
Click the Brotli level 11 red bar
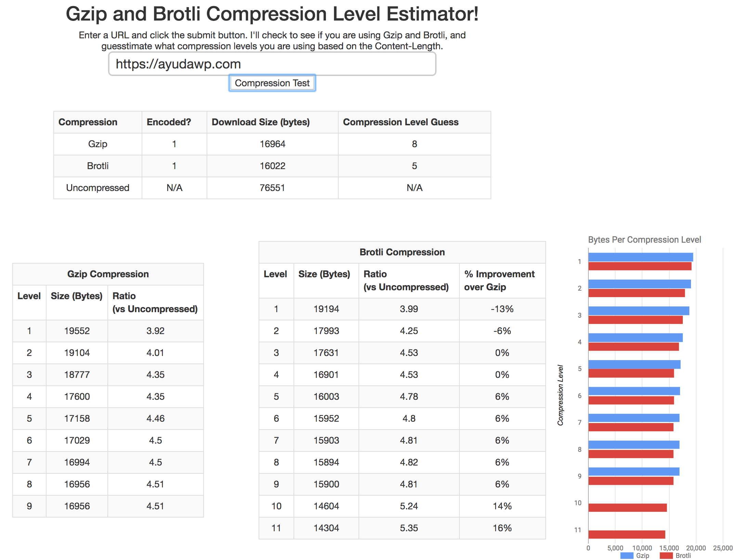click(x=626, y=534)
